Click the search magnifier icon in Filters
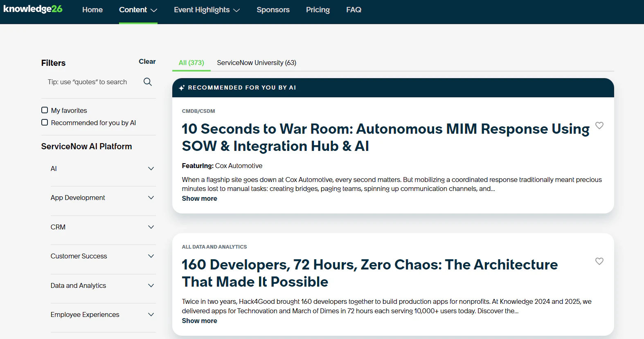This screenshot has width=644, height=339. (148, 82)
